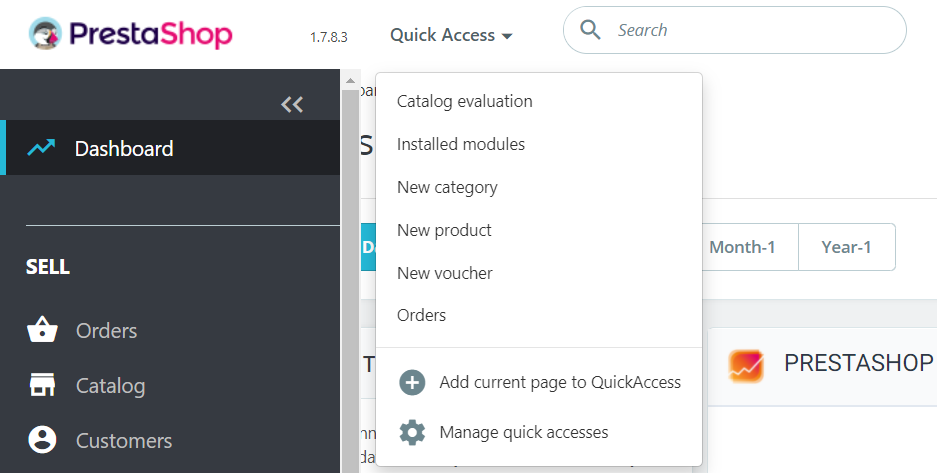Toggle the Quick Access dropdown
937x473 pixels.
tap(451, 35)
